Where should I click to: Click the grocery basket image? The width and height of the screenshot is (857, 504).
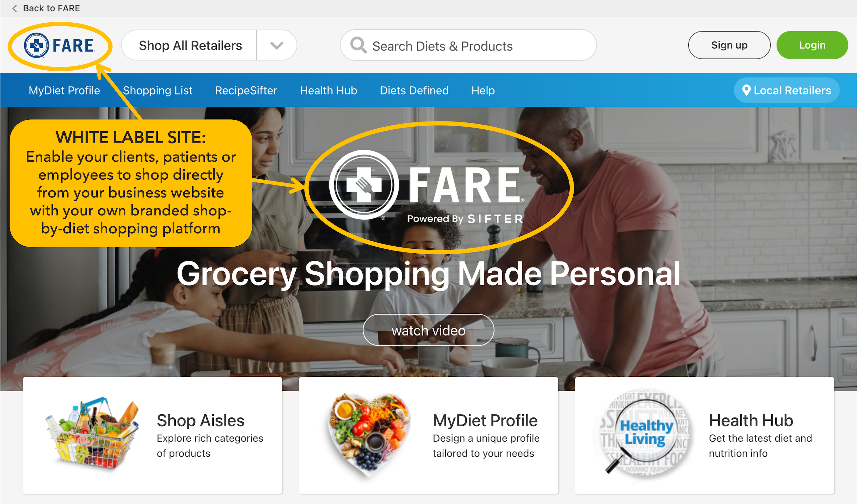tap(92, 434)
